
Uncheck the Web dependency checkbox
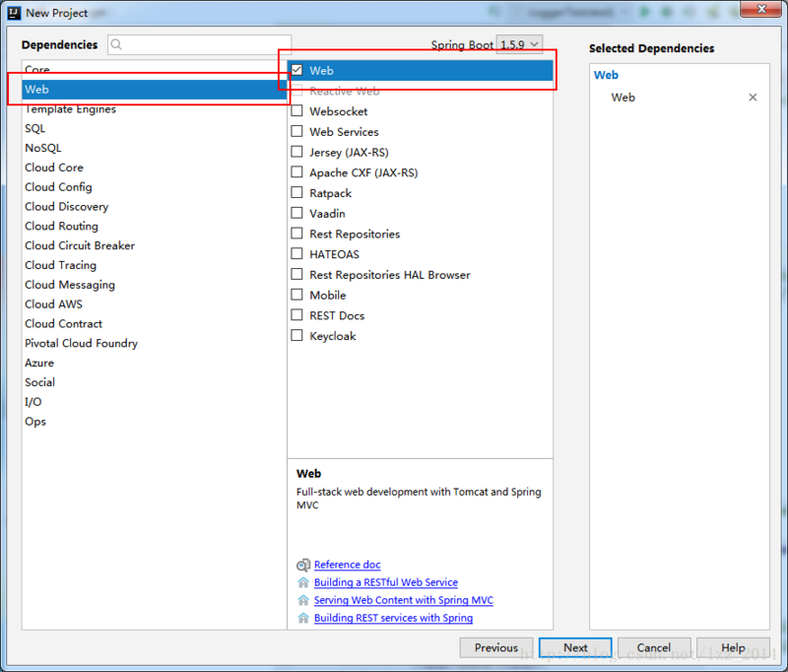[x=297, y=70]
